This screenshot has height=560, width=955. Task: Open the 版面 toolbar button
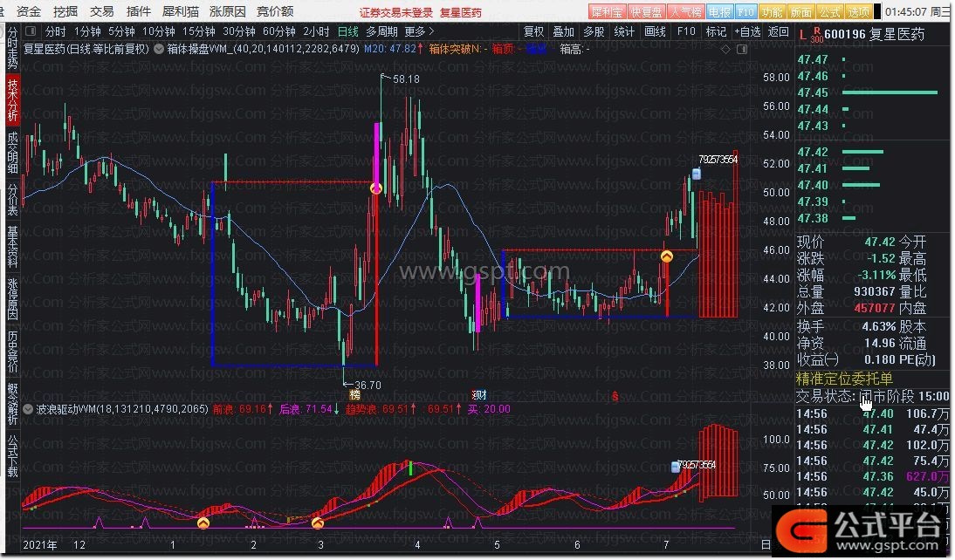click(800, 11)
